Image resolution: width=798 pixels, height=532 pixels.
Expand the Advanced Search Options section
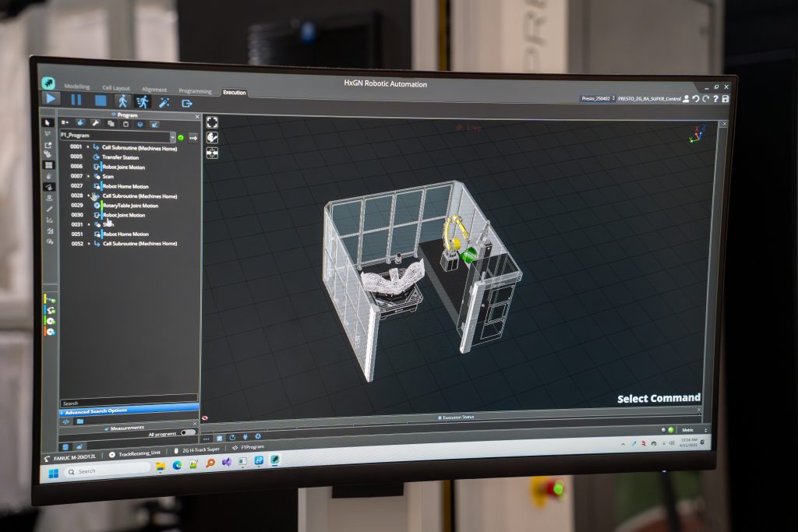(96, 410)
